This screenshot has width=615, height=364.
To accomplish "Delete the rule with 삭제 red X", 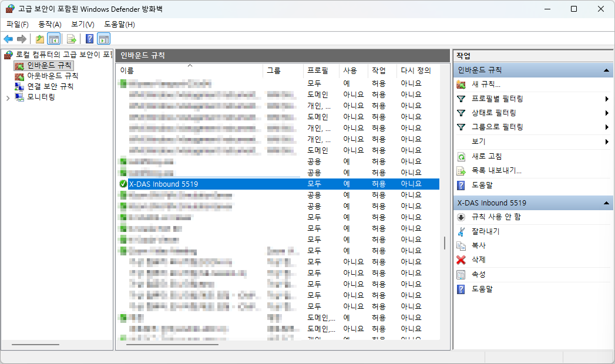I will pyautogui.click(x=478, y=260).
